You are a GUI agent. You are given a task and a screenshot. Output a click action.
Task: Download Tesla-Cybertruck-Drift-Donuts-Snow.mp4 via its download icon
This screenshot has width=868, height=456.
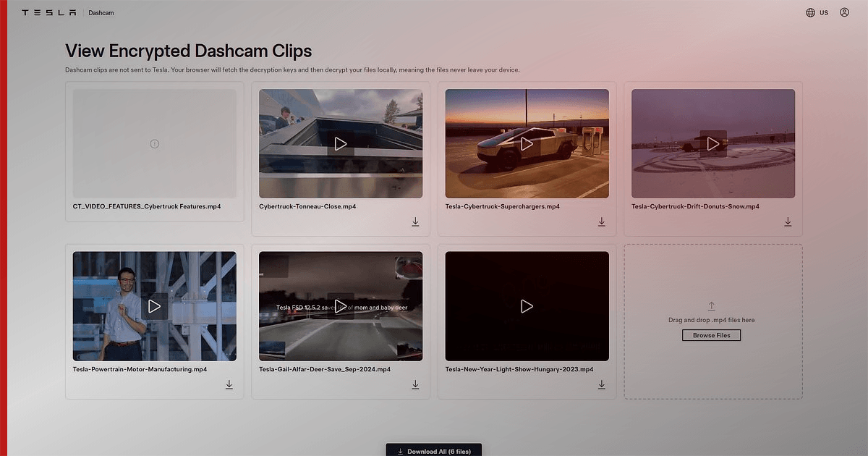(x=788, y=222)
